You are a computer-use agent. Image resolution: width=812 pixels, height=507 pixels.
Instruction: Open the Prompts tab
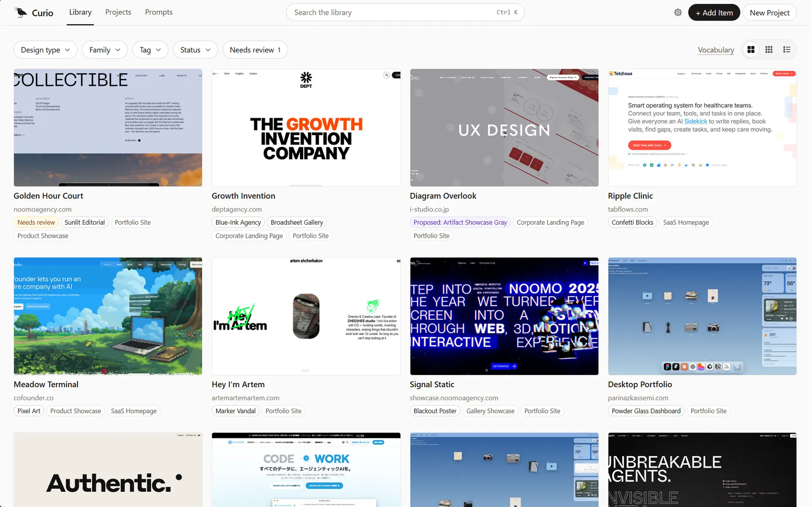[159, 12]
